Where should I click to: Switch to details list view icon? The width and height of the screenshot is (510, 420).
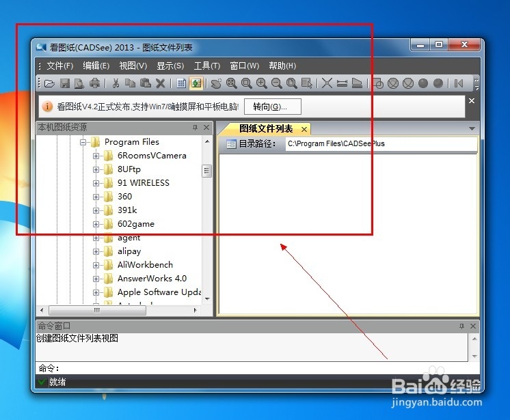click(181, 83)
